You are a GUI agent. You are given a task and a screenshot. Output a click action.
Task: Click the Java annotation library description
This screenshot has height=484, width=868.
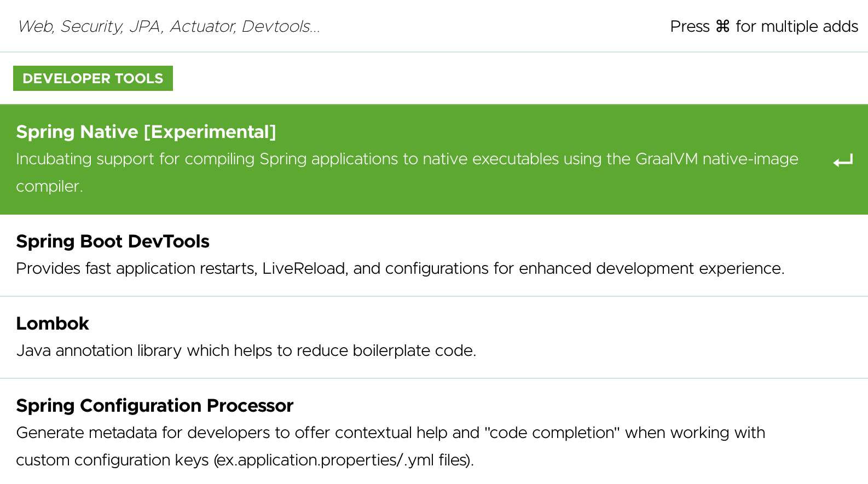click(246, 350)
